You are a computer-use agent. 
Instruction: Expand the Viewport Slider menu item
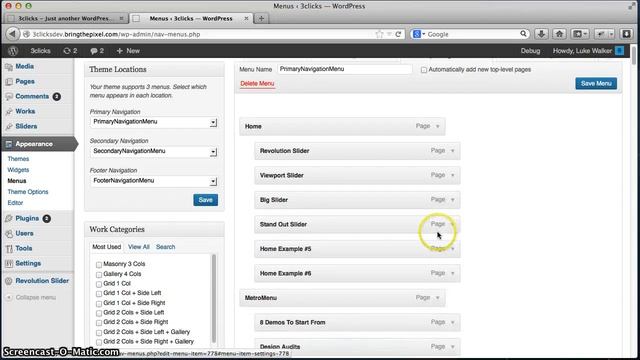coord(453,176)
